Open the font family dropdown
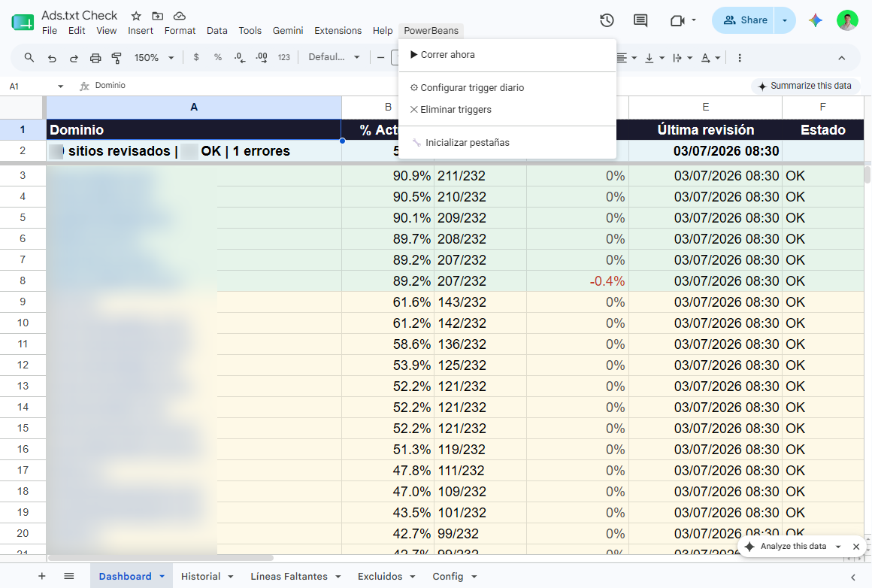This screenshot has height=588, width=872. pyautogui.click(x=335, y=57)
